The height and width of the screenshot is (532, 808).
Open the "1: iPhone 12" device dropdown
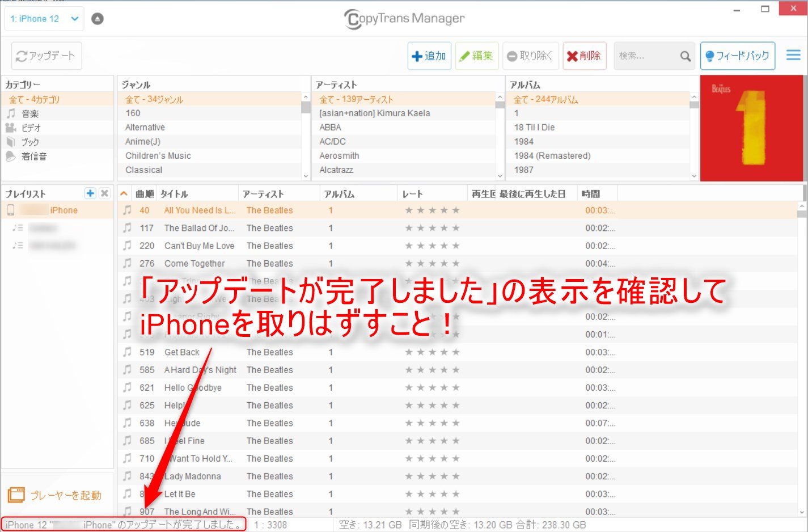click(44, 18)
